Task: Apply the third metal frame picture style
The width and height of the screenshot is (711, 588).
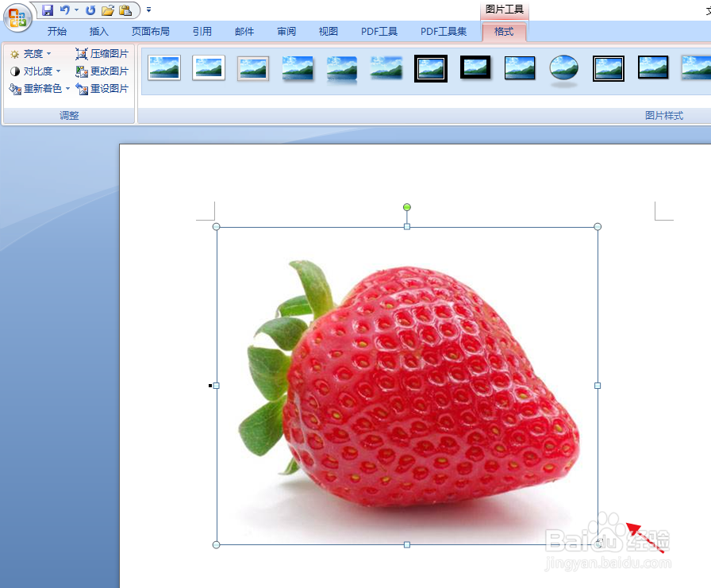Action: pos(253,68)
